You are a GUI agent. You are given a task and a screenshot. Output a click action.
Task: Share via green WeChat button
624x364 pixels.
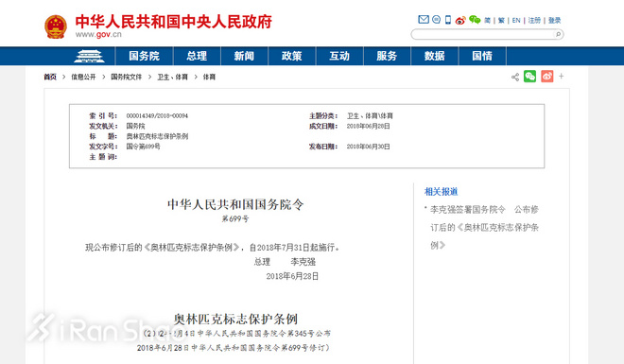pyautogui.click(x=529, y=76)
